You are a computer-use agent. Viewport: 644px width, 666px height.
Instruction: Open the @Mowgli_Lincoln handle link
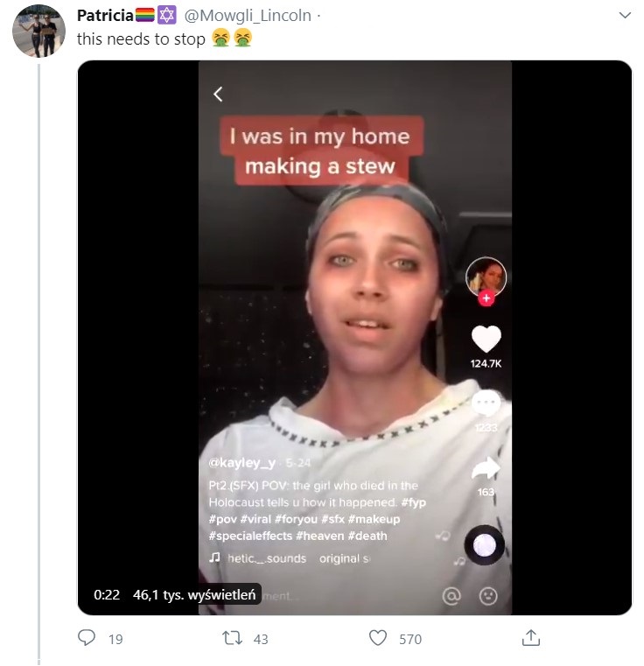coord(247,16)
